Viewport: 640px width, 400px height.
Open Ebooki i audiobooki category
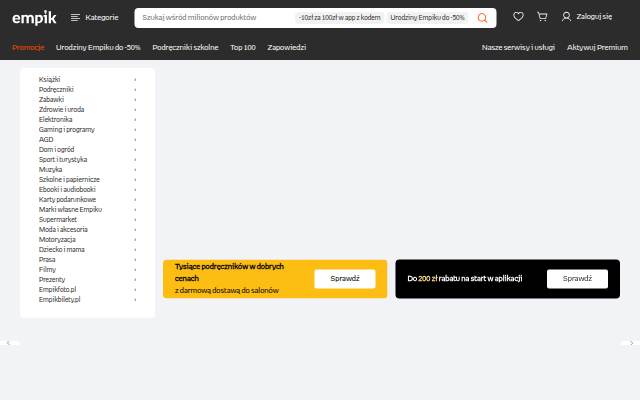click(67, 189)
